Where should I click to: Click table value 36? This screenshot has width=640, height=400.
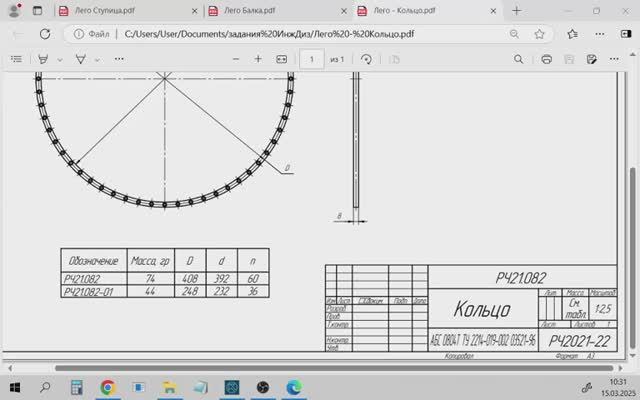click(253, 291)
